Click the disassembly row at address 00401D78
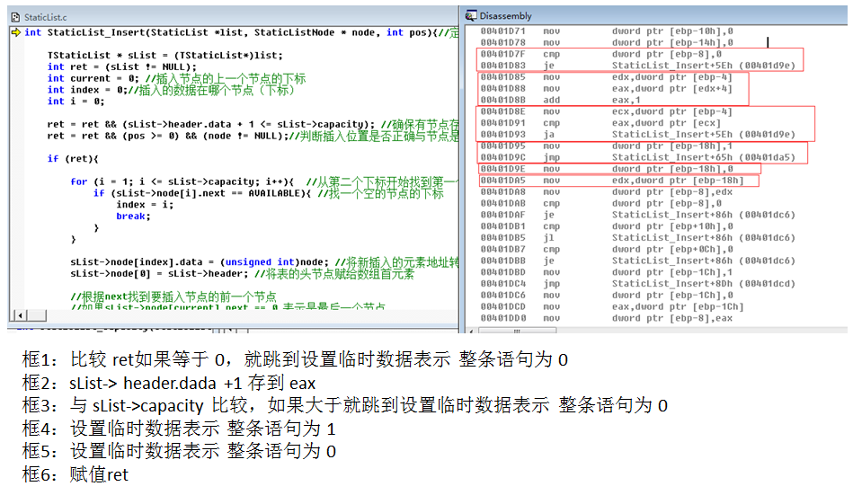 607,42
